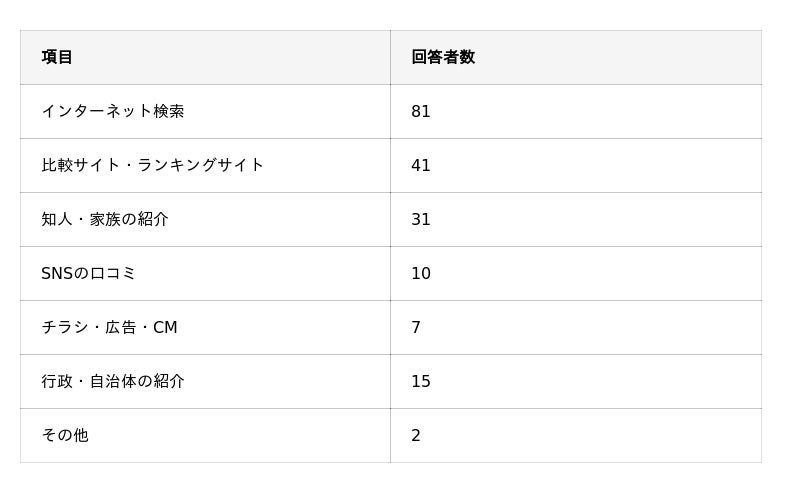Image resolution: width=800 pixels, height=493 pixels.
Task: Select the その他 cell
Action: tap(65, 435)
